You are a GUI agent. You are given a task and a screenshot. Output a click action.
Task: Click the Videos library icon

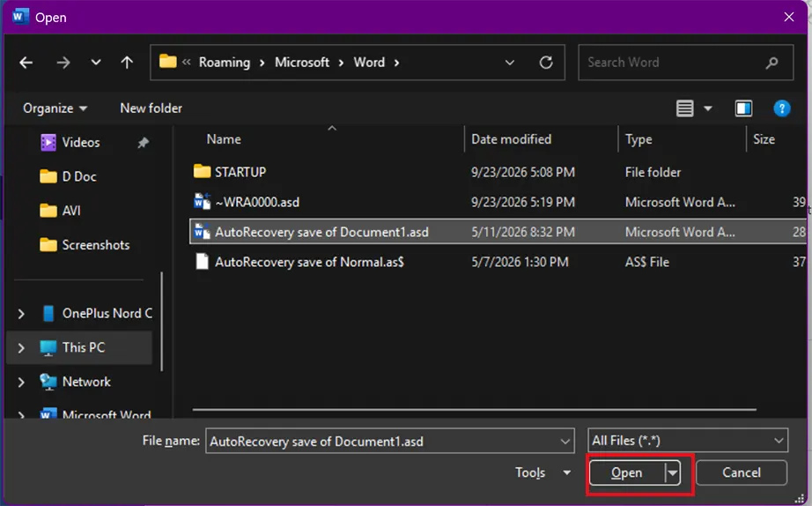pos(48,142)
